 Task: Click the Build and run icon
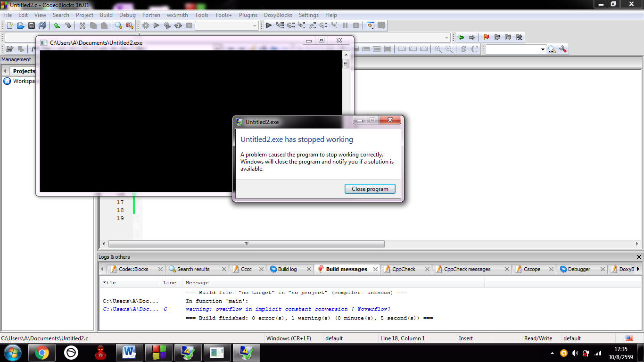[167, 25]
